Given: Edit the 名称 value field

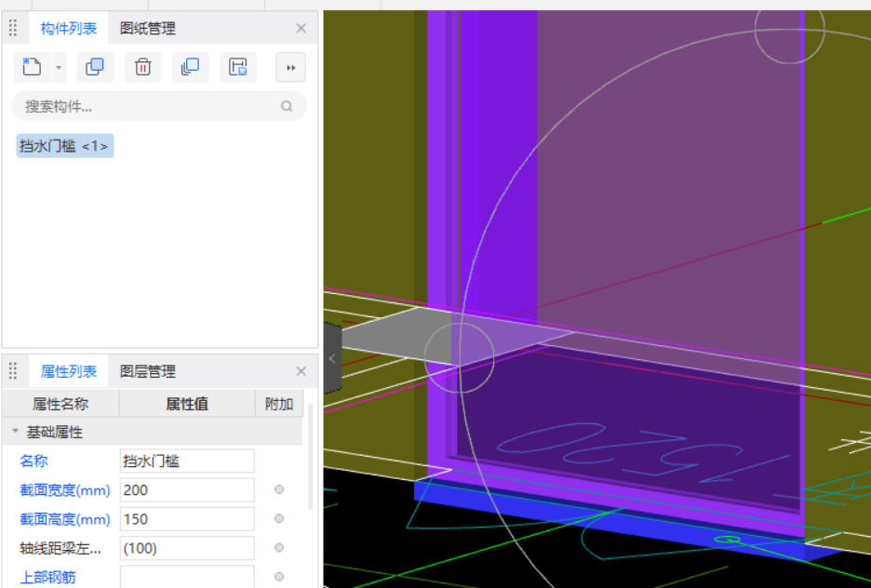Looking at the screenshot, I should pyautogui.click(x=187, y=461).
